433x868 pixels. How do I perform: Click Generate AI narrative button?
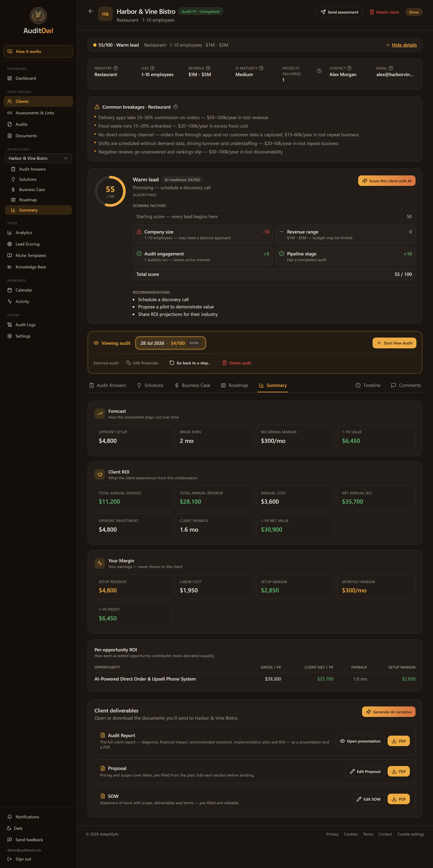click(388, 712)
